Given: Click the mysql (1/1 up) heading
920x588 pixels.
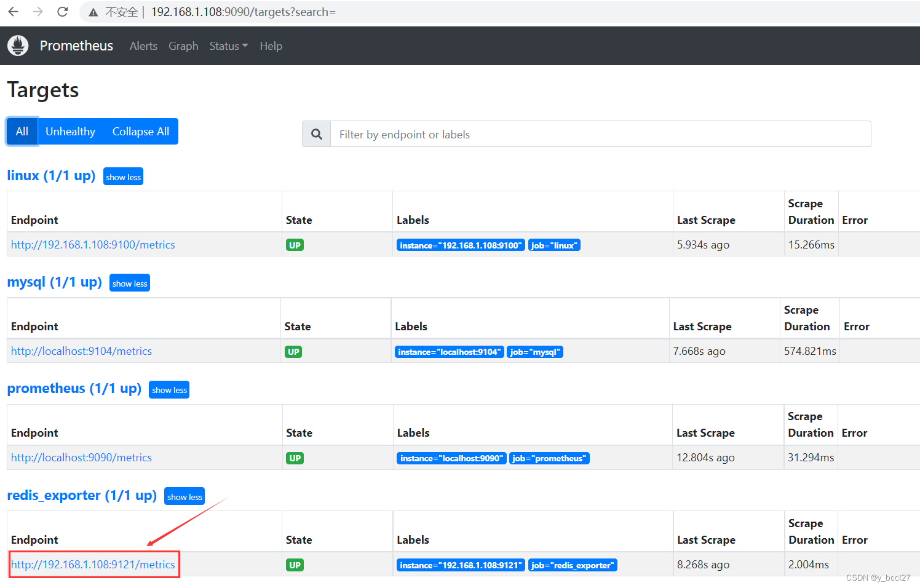Looking at the screenshot, I should (54, 282).
